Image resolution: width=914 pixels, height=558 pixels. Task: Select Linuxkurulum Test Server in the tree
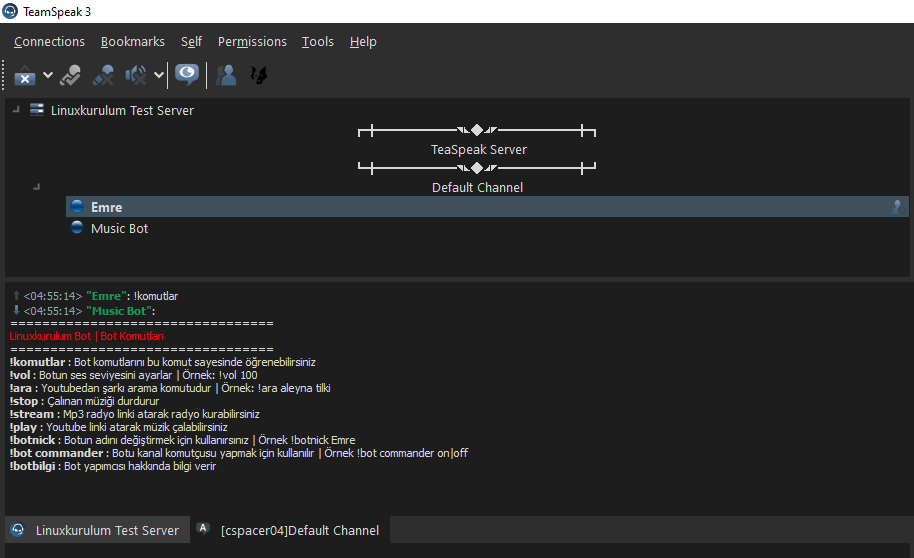(122, 111)
